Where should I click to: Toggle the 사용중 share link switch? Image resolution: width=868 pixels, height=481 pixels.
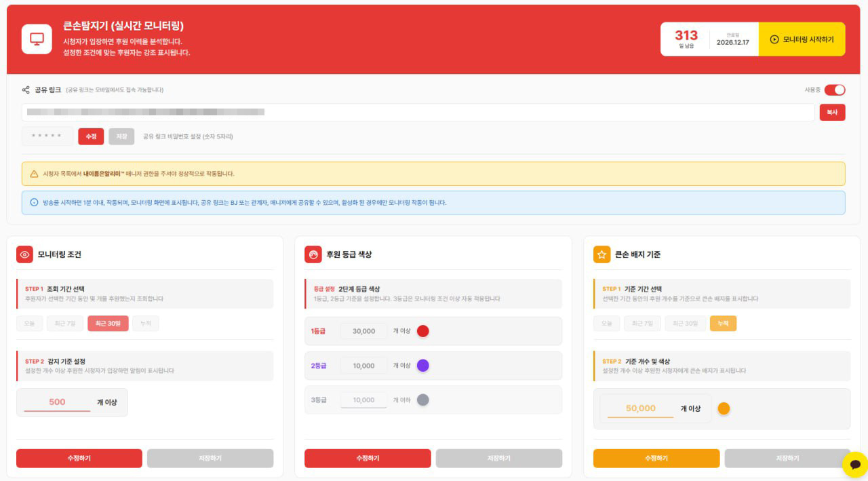click(x=834, y=90)
